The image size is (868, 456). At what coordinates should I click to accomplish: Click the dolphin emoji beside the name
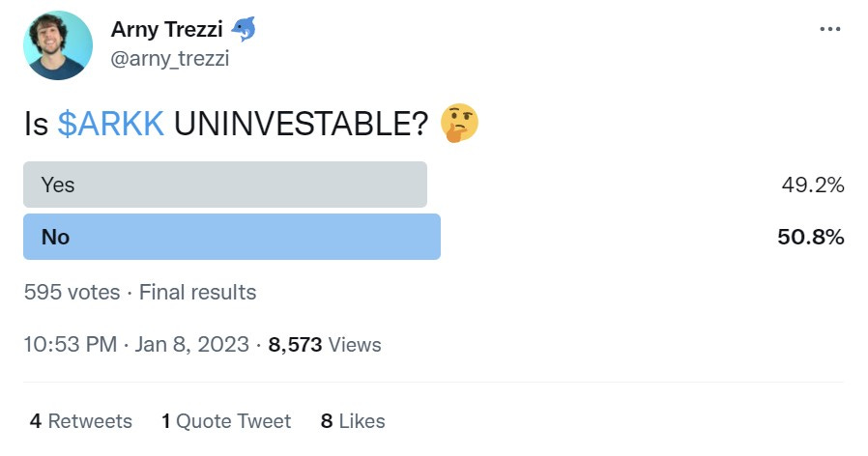[243, 29]
